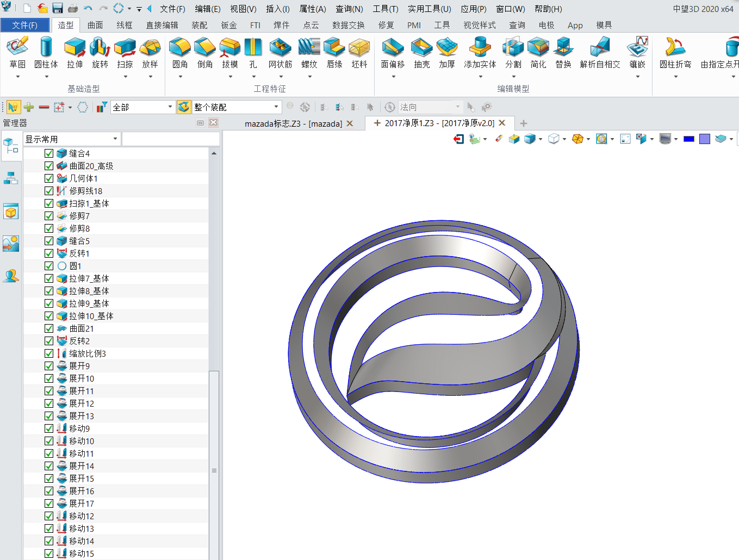Expand the 添加实体 dropdown arrow

480,77
